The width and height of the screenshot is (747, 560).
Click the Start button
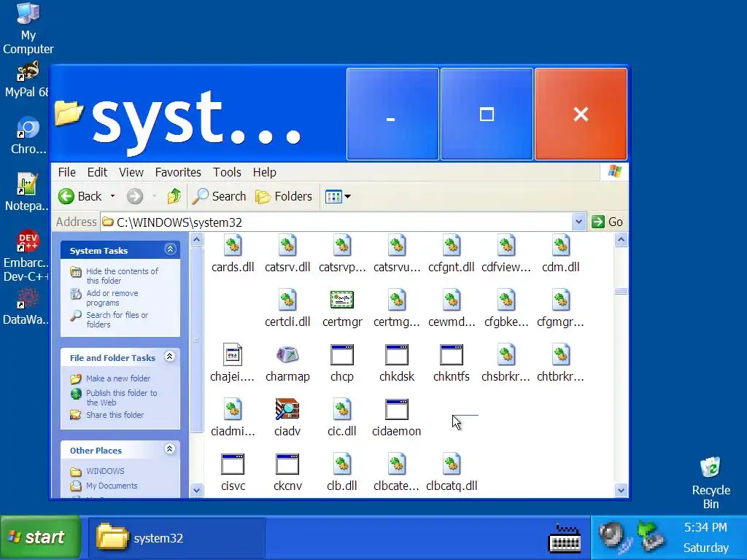coord(40,537)
